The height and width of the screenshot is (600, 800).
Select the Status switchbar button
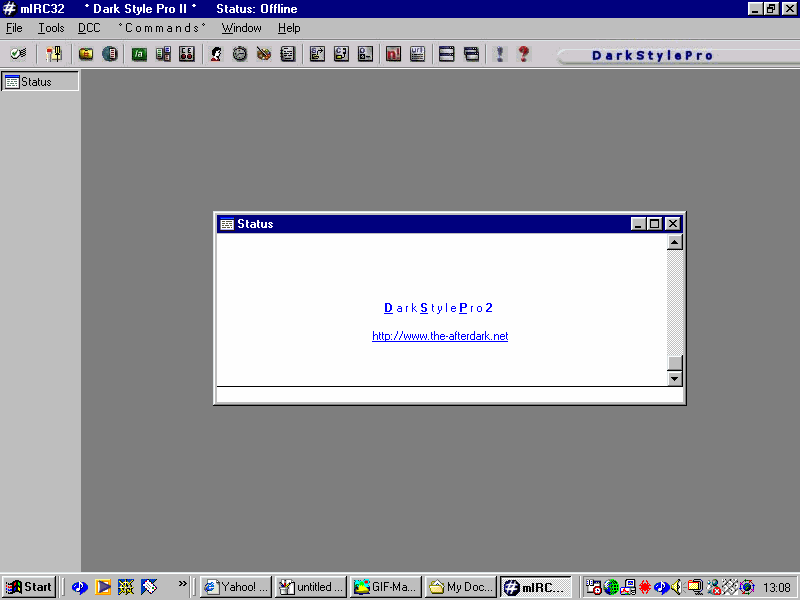40,82
